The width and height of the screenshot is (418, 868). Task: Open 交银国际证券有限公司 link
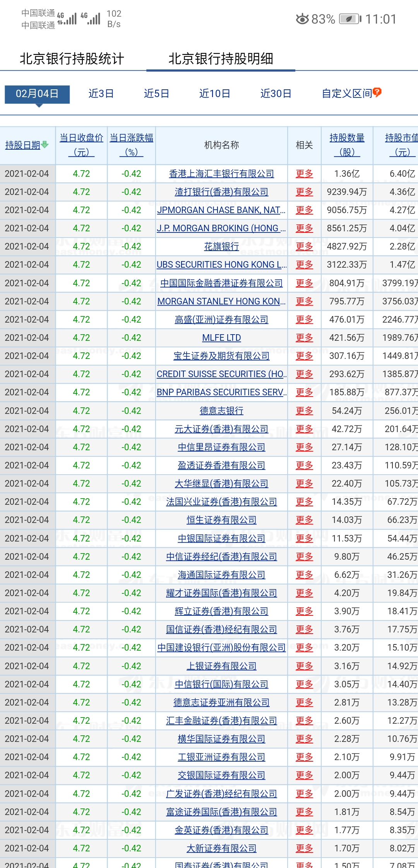221,776
